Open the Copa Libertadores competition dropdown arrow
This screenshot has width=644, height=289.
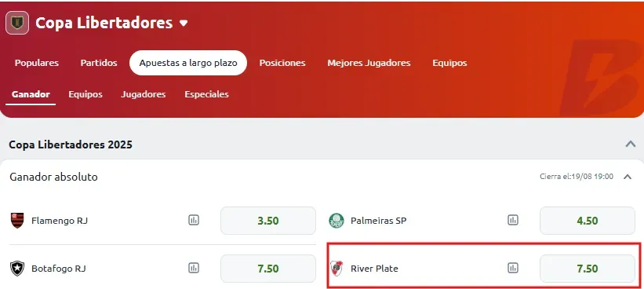(x=184, y=23)
